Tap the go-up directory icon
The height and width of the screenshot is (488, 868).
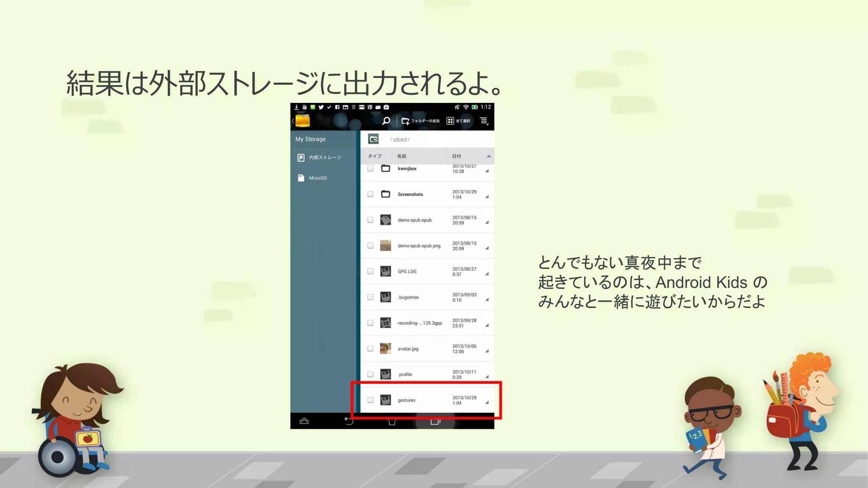click(373, 139)
